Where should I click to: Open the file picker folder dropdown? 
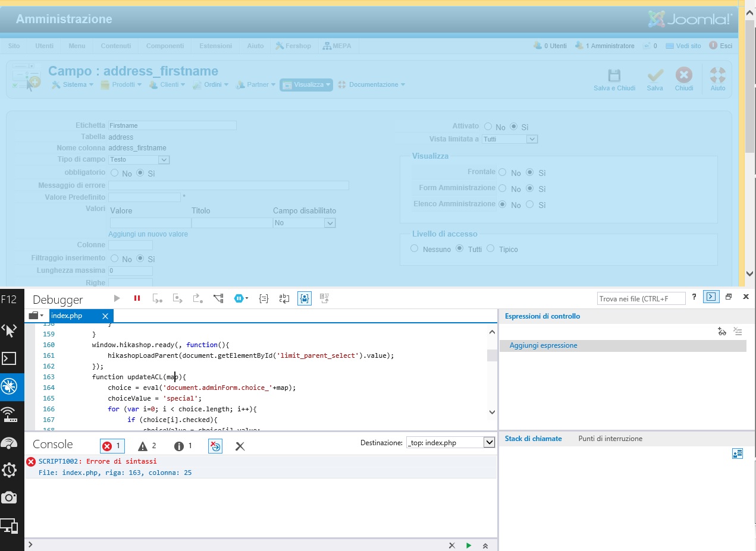(36, 316)
